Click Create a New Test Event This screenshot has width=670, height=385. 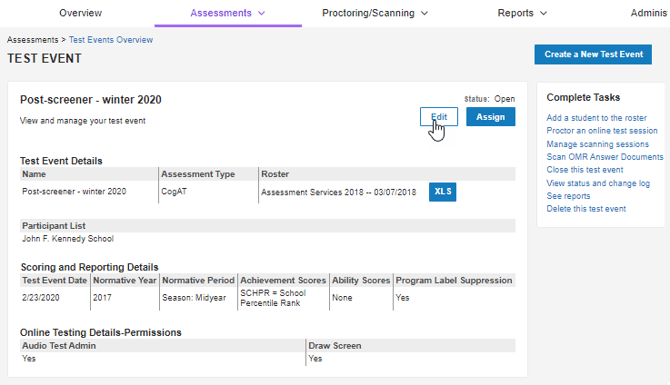(x=593, y=54)
